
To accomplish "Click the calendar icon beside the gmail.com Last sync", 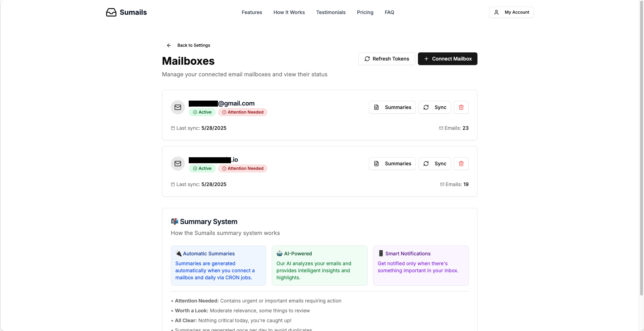I will tap(173, 128).
